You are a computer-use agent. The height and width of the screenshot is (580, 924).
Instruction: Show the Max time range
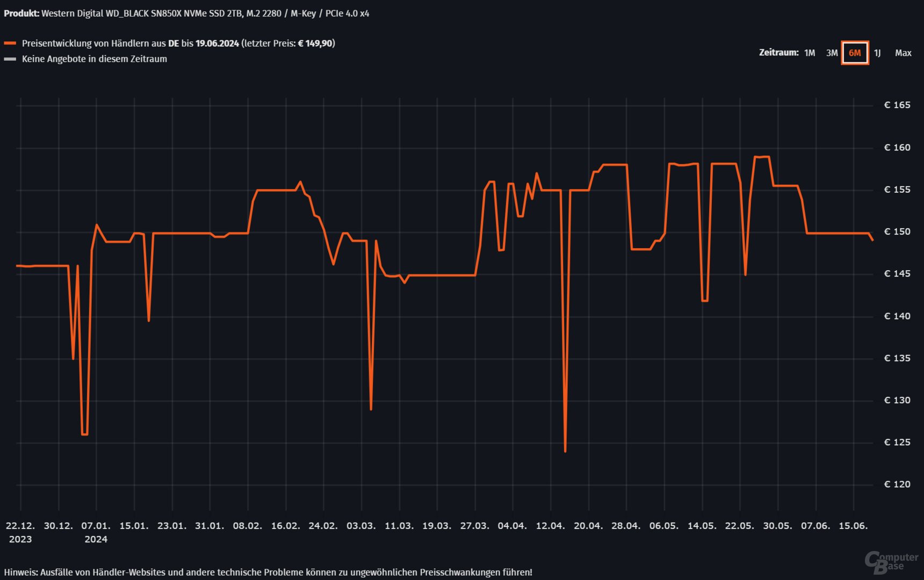pos(903,53)
